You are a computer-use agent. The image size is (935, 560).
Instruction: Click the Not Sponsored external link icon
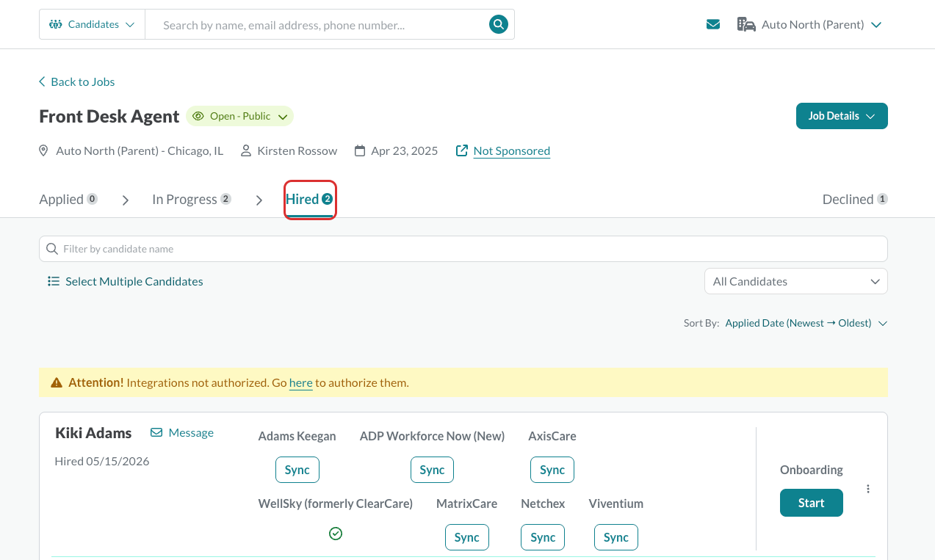462,150
